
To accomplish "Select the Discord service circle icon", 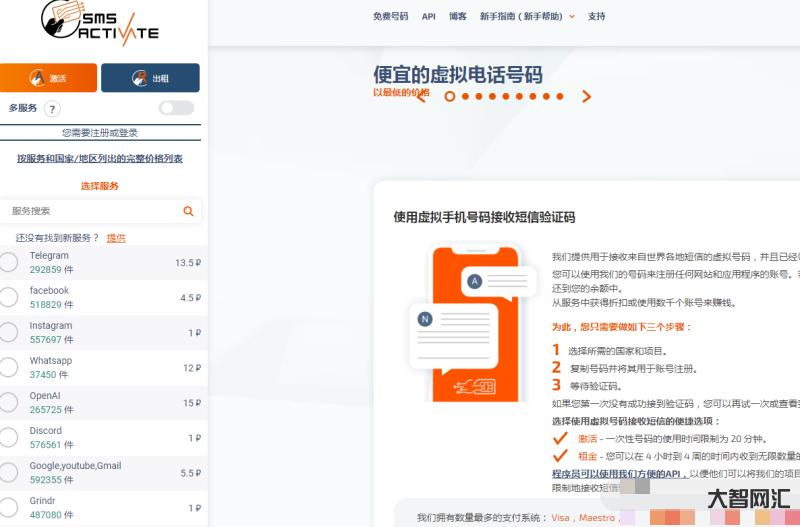I will 9,438.
